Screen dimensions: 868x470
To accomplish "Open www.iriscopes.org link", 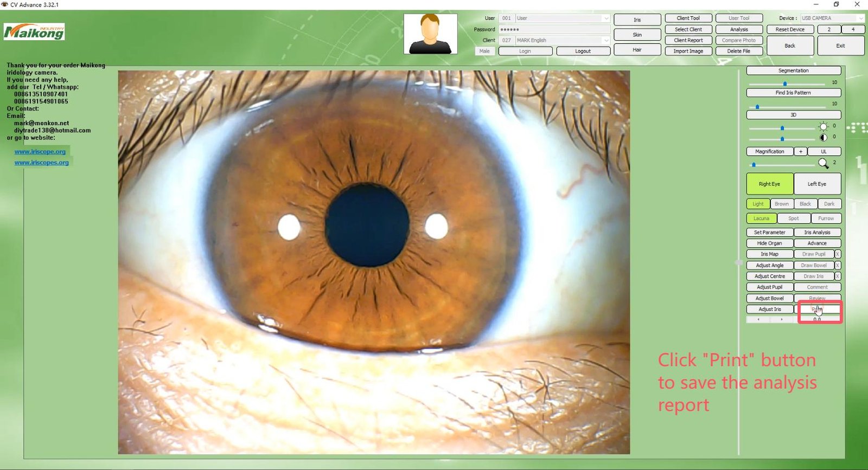I will coord(42,162).
